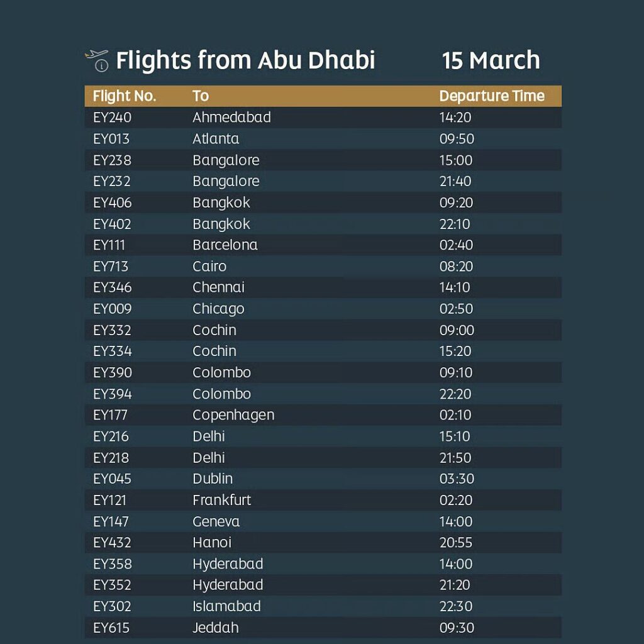Click the Geneva destination
Screen dimensions: 644x644
coord(216,521)
